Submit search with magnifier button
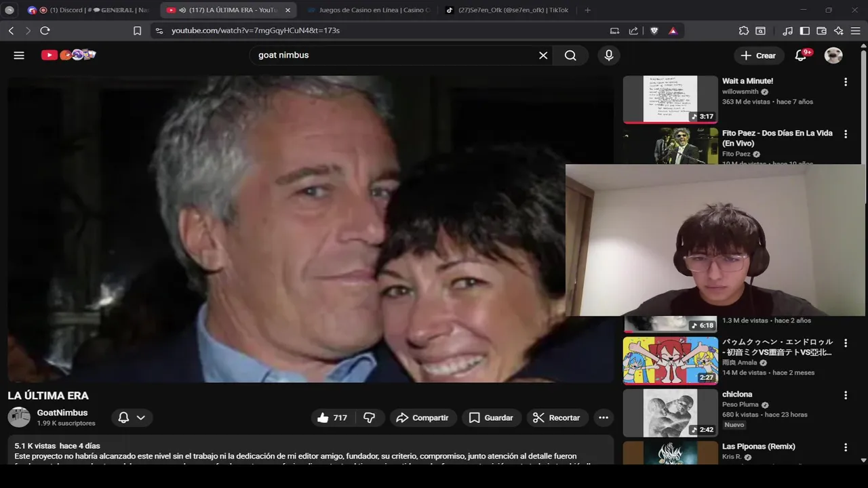Image resolution: width=868 pixels, height=488 pixels. point(570,56)
